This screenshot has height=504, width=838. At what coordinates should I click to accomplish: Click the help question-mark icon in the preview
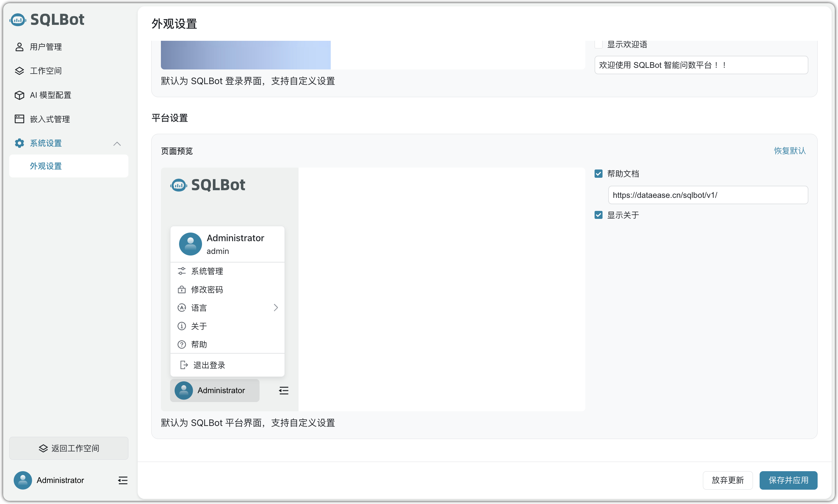tap(182, 344)
